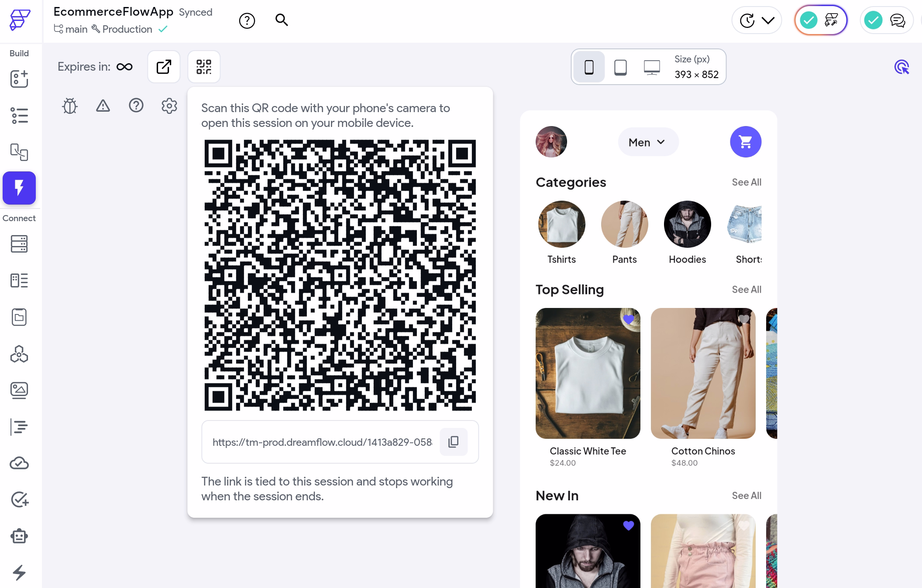Image resolution: width=922 pixels, height=588 pixels.
Task: Select the Hoodies category
Action: click(687, 232)
